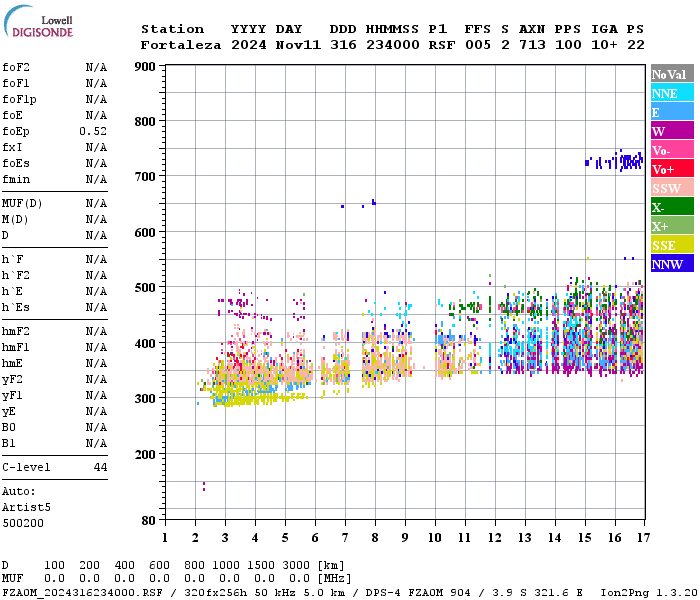The height and width of the screenshot is (600, 700).
Task: Click the 400 km height axis label
Action: pyautogui.click(x=145, y=344)
